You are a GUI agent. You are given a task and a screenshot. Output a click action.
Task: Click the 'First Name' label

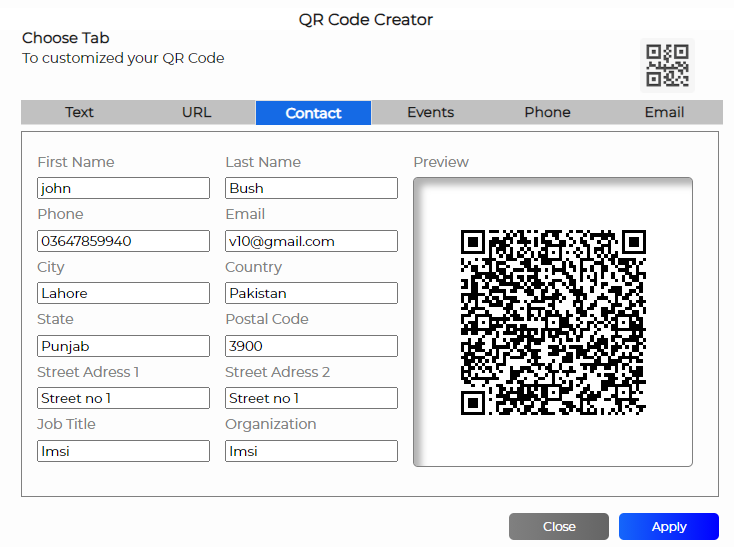coord(76,162)
